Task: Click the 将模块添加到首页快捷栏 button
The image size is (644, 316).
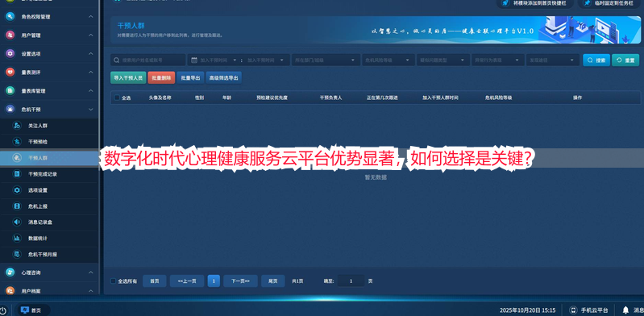Action: [x=535, y=3]
